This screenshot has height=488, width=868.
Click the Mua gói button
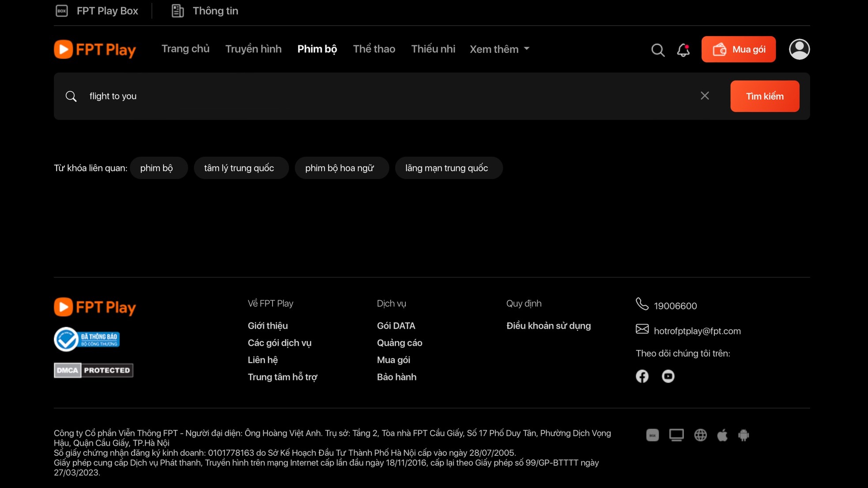point(738,49)
